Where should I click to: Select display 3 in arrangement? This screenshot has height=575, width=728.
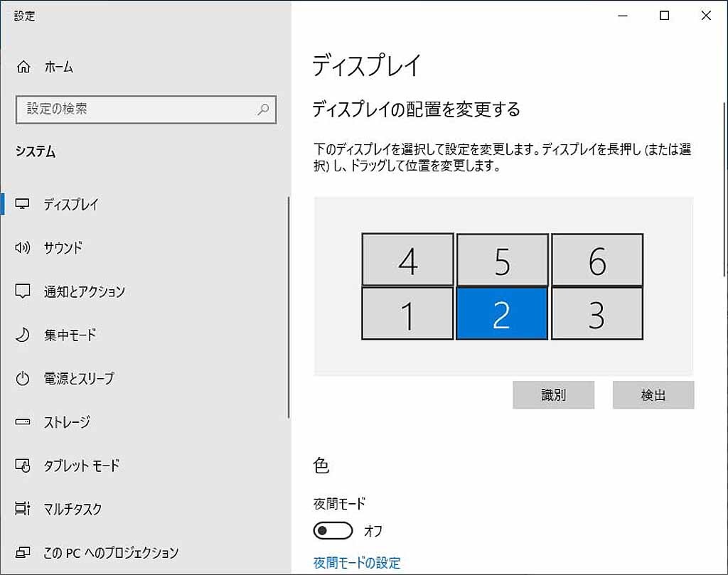coord(597,313)
